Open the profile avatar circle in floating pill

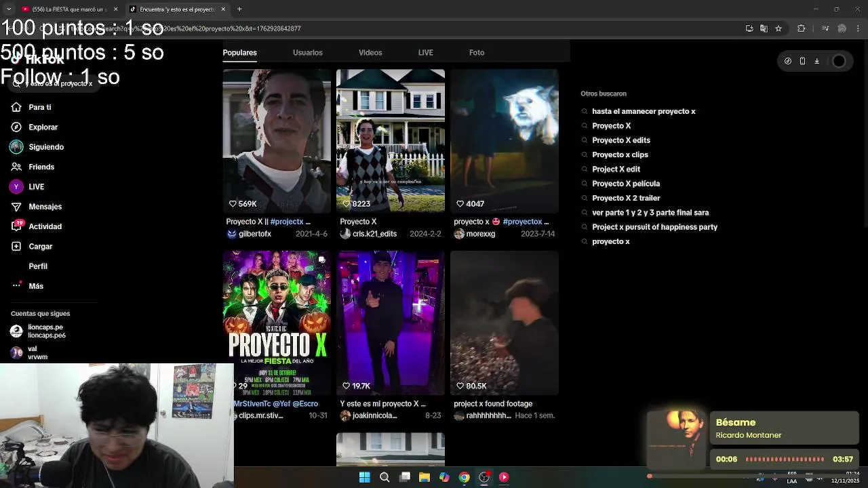pos(839,61)
